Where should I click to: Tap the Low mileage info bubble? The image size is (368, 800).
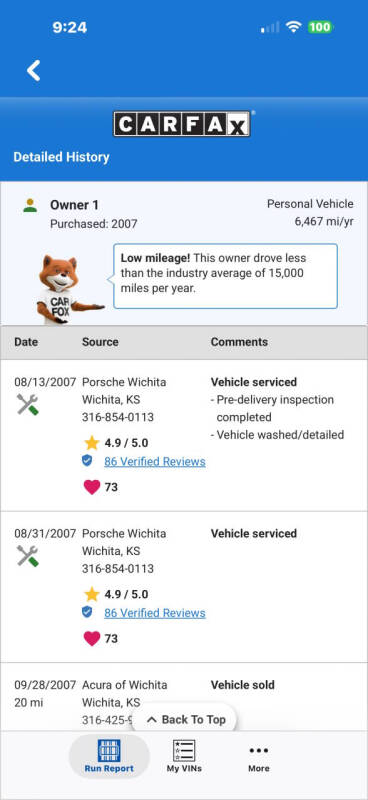(x=225, y=276)
